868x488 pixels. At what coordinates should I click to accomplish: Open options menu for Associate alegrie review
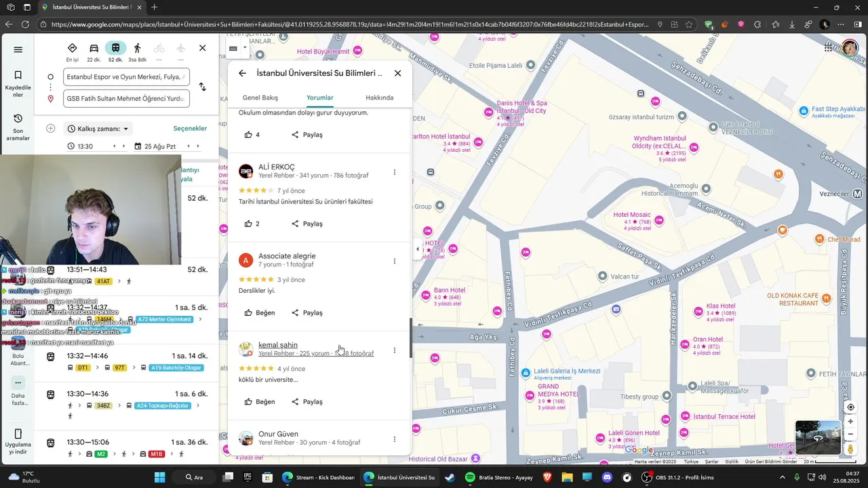[395, 261]
